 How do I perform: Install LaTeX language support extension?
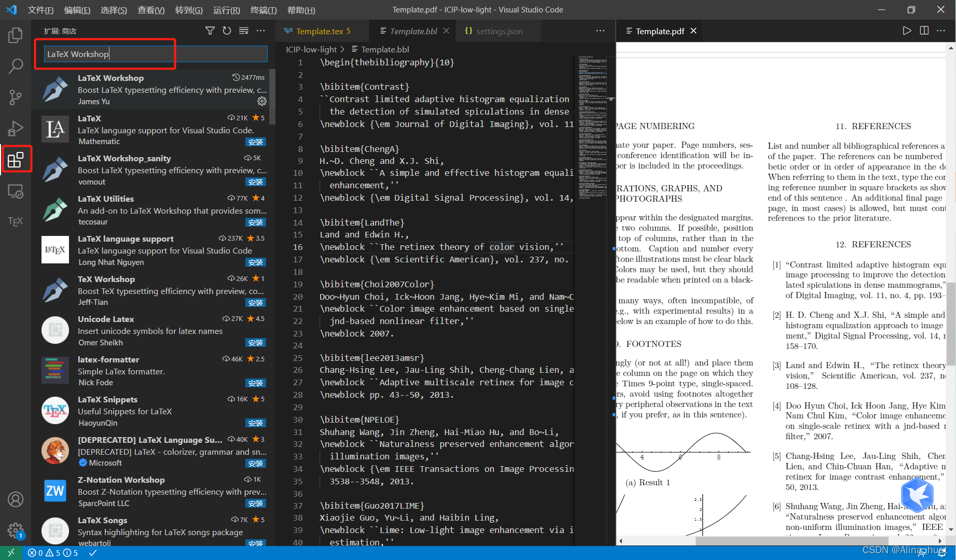256,262
